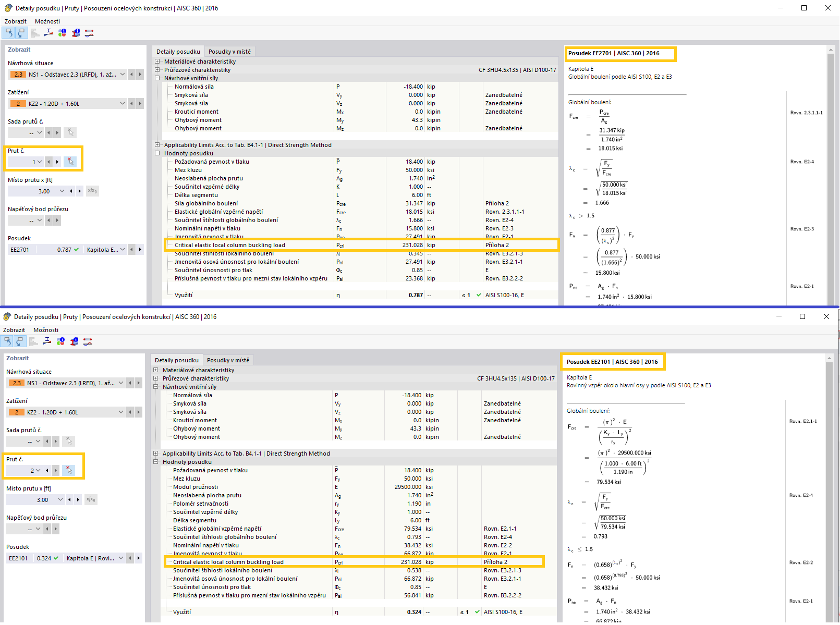840x625 pixels.
Task: Open Zatížení KZ2 dropdown in lower window
Action: coord(121,412)
